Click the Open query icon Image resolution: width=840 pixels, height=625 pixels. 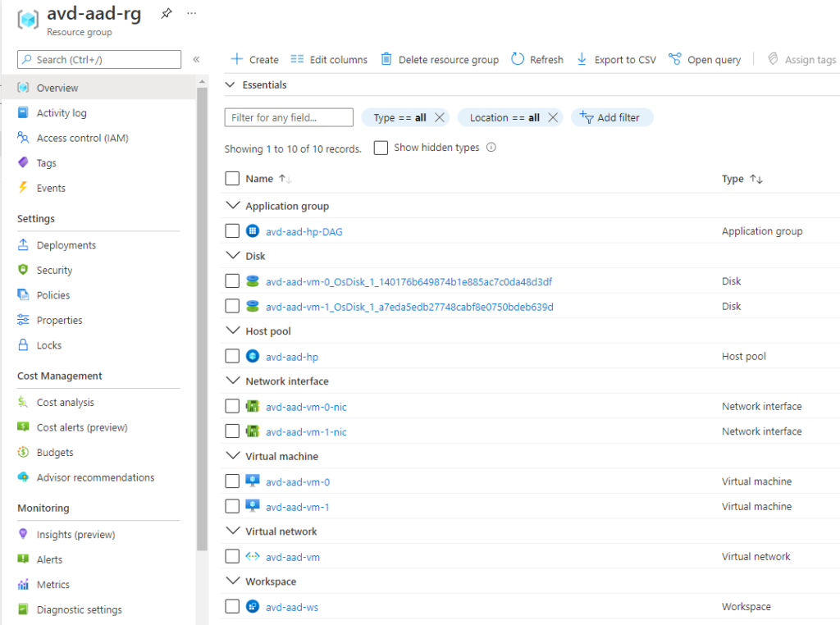pos(675,59)
